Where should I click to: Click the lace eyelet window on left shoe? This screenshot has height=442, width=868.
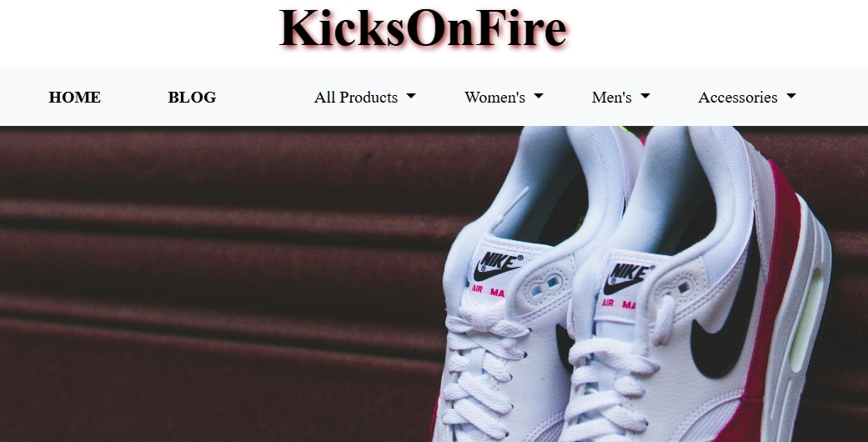[545, 285]
